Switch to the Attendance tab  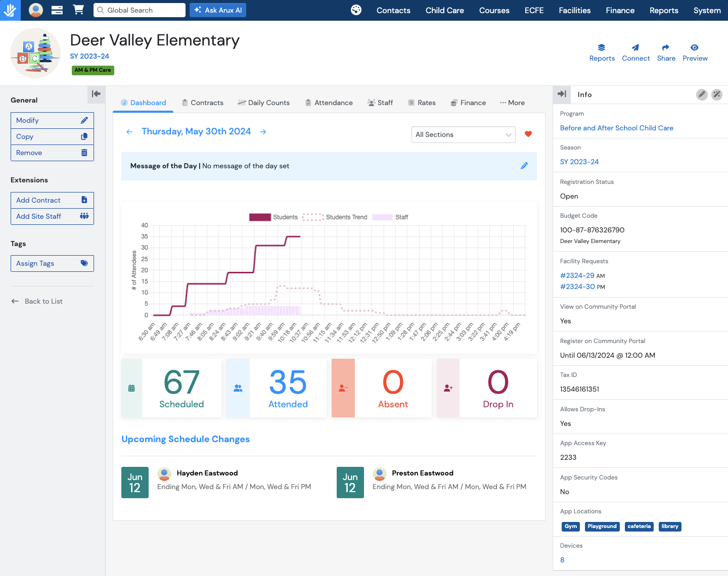coord(329,103)
